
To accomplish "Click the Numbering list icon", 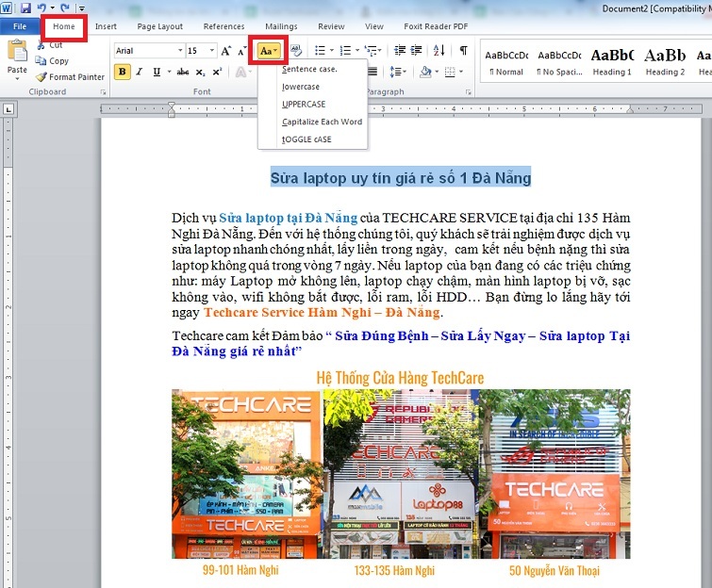I will 345,50.
